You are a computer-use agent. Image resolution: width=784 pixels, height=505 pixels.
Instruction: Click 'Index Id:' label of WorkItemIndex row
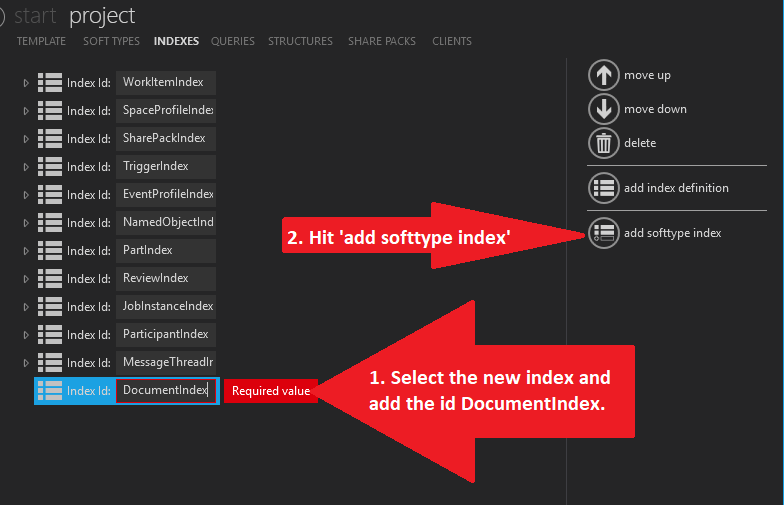[88, 83]
